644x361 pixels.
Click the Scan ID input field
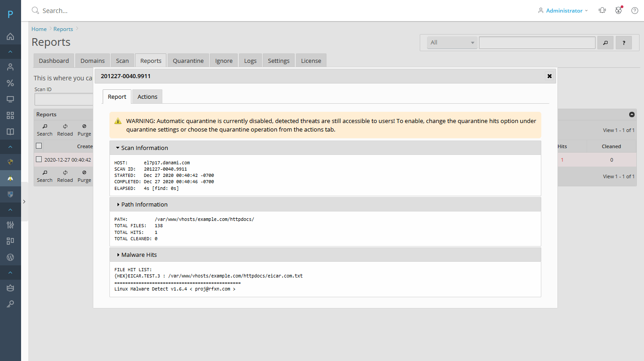coord(64,99)
